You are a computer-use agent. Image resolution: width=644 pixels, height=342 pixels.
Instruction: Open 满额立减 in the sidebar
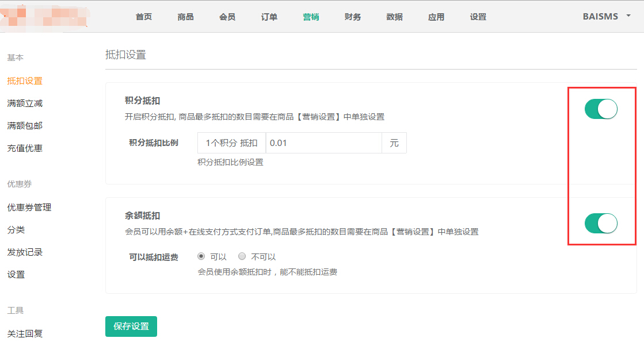(x=25, y=103)
